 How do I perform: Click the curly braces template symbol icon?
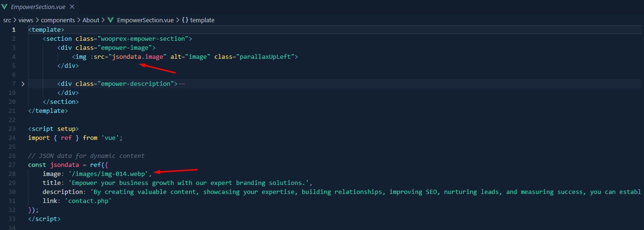click(x=185, y=20)
